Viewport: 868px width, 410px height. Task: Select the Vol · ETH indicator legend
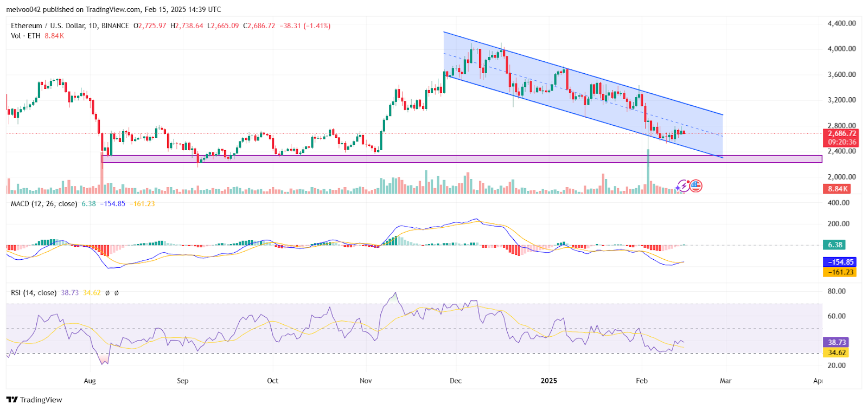click(25, 36)
